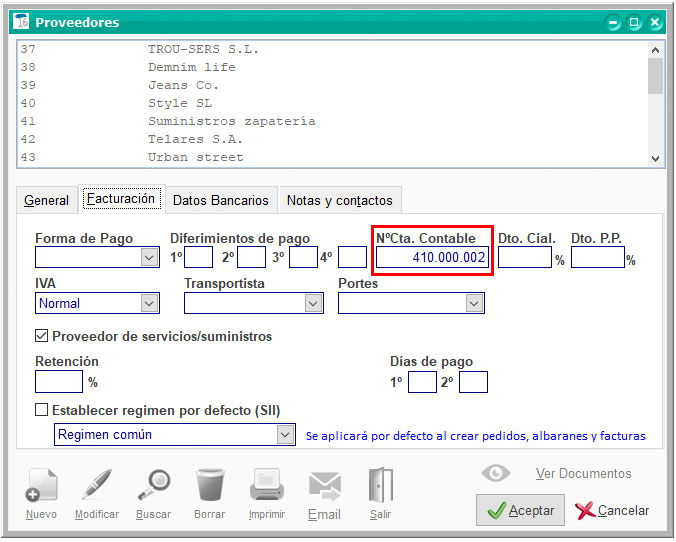Click the supplier list scrollbar thumb

click(656, 76)
